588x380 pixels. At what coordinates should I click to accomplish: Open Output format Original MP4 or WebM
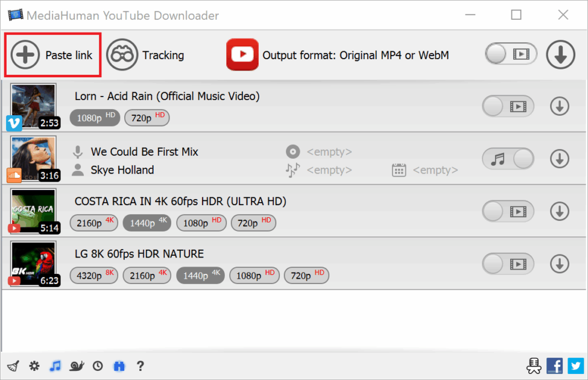tap(355, 55)
